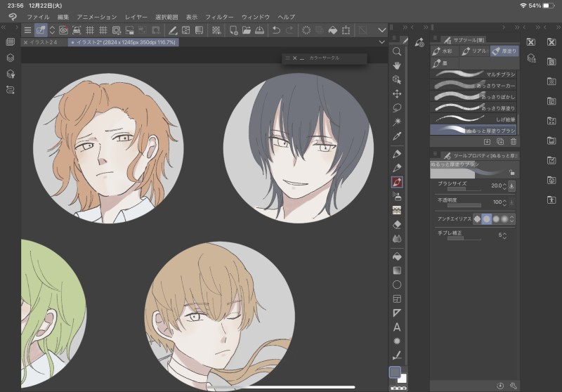Choose the Lasso selection tool
The image size is (562, 392).
pyautogui.click(x=397, y=107)
